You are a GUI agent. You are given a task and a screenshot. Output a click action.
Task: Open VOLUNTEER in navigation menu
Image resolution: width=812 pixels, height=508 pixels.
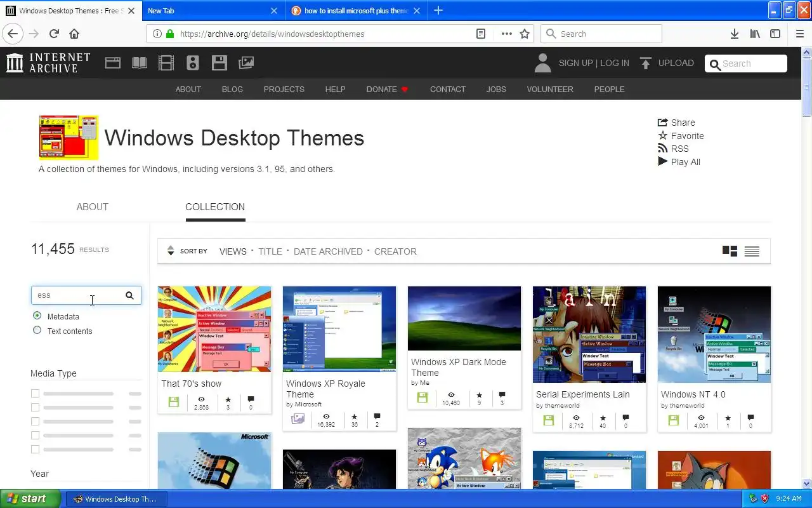(550, 90)
